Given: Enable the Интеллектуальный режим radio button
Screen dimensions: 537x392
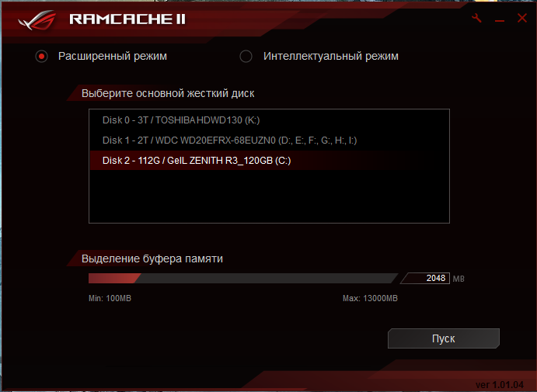Looking at the screenshot, I should click(246, 56).
